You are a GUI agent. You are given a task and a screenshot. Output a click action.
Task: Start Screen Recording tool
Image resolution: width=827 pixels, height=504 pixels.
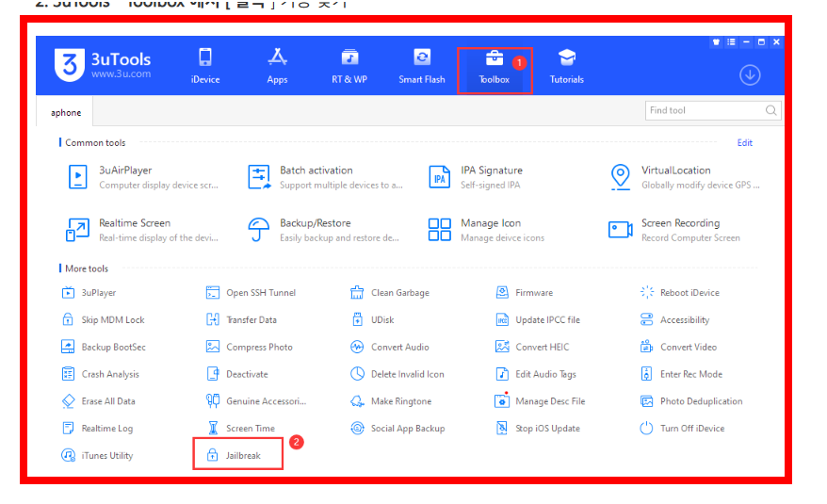tap(674, 230)
